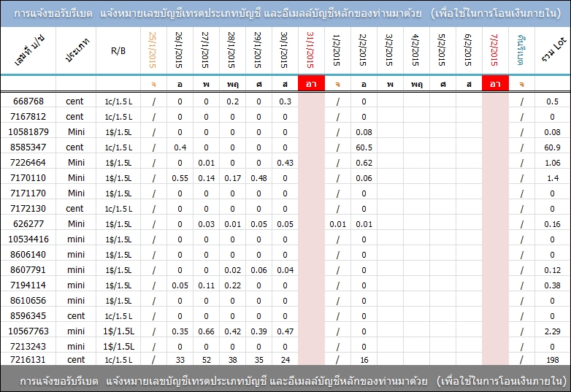Select account number 668768
571x392 pixels.
28,101
